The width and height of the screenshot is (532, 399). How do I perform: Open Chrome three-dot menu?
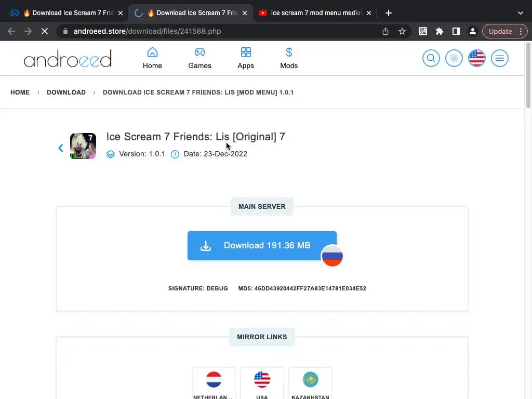pyautogui.click(x=521, y=31)
